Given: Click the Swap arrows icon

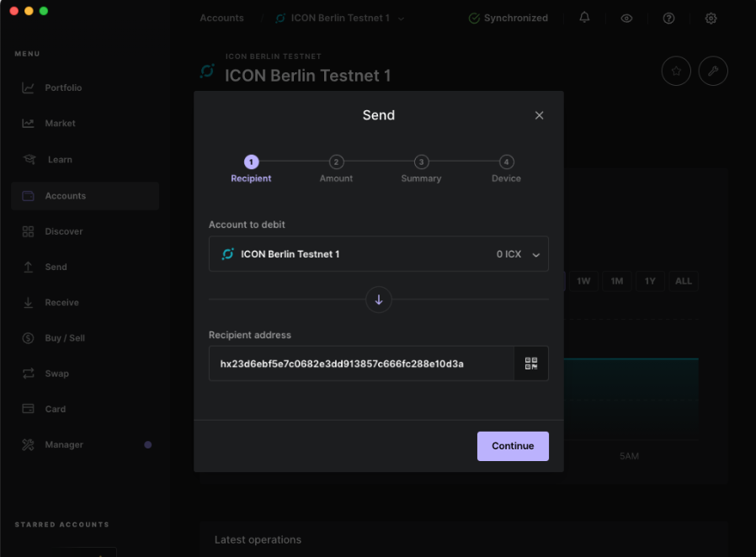Looking at the screenshot, I should click(28, 374).
